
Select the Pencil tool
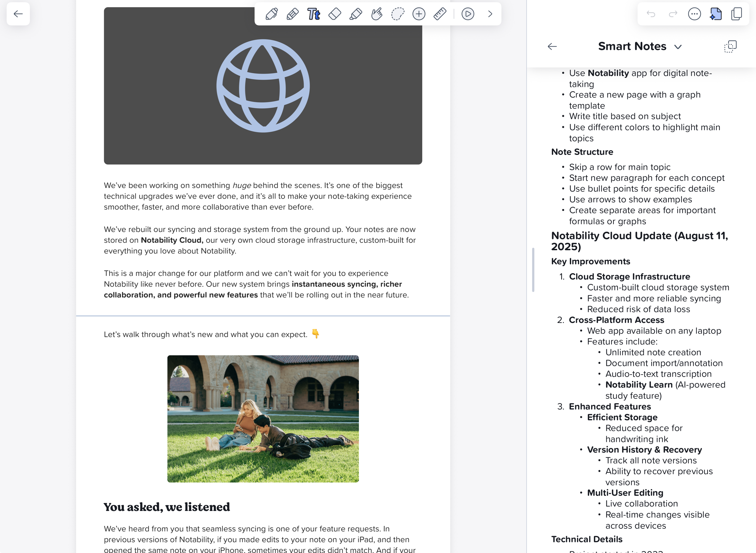[292, 14]
